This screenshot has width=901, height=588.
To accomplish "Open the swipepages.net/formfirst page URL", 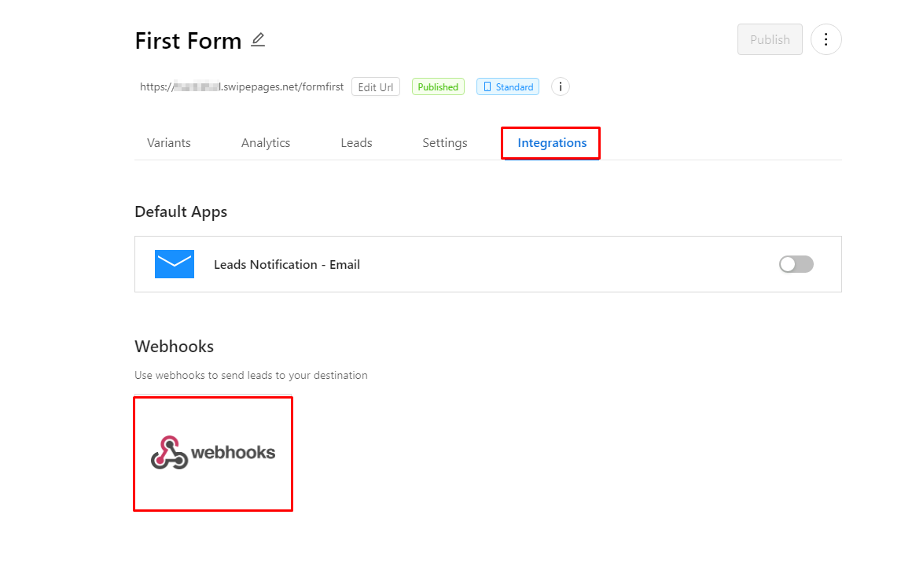I will [241, 86].
